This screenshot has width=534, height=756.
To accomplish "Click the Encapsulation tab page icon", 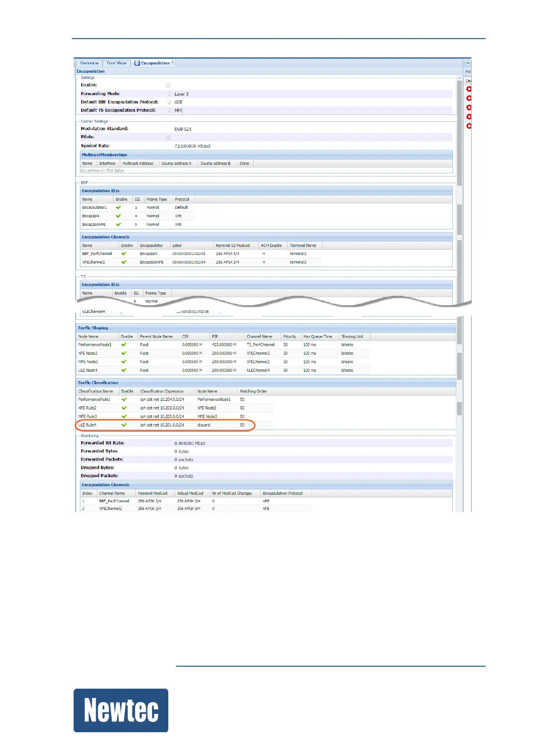I will (137, 63).
